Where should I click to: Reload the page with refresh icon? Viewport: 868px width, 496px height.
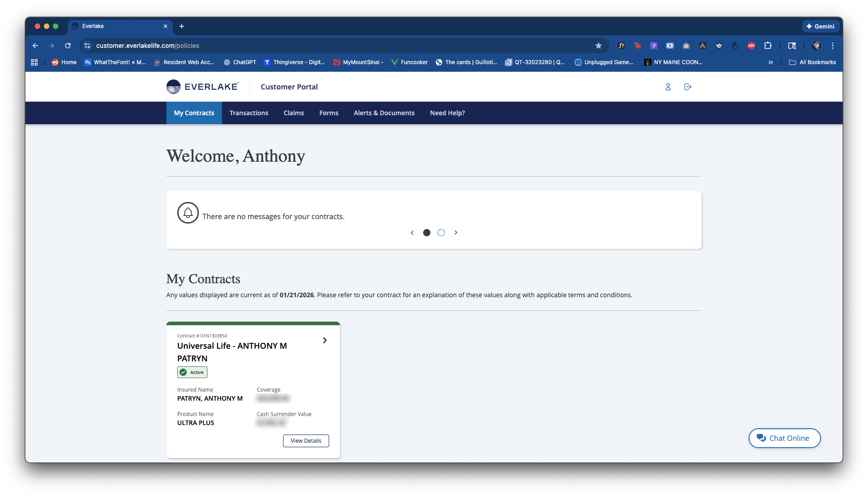tap(68, 46)
